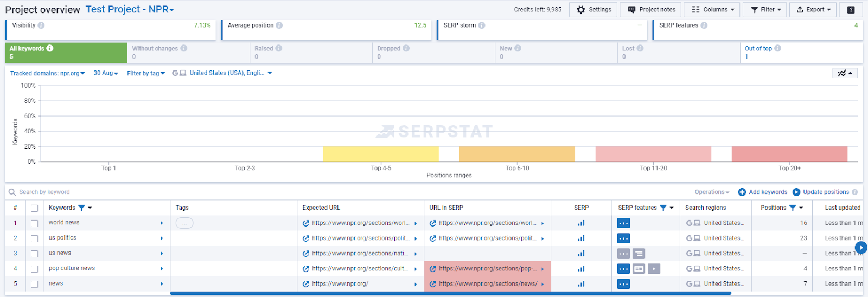Open the Settings gear button
Screen dimensions: 868x297
click(593, 10)
